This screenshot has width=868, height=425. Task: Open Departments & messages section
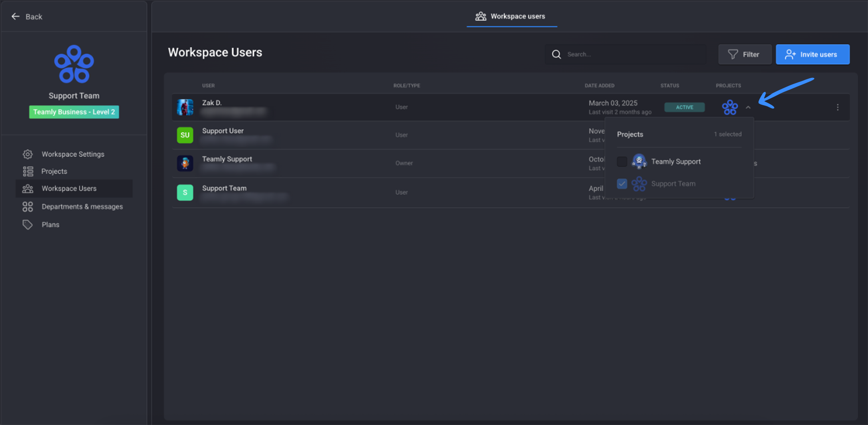[x=82, y=207]
